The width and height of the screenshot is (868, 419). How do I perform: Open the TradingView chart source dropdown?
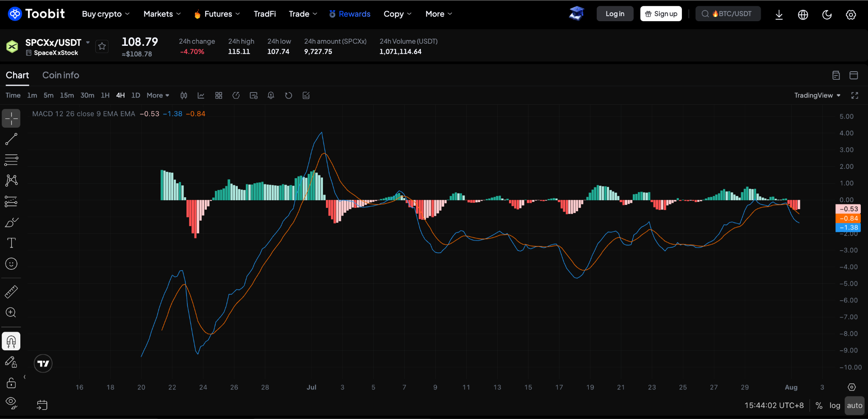pos(817,95)
